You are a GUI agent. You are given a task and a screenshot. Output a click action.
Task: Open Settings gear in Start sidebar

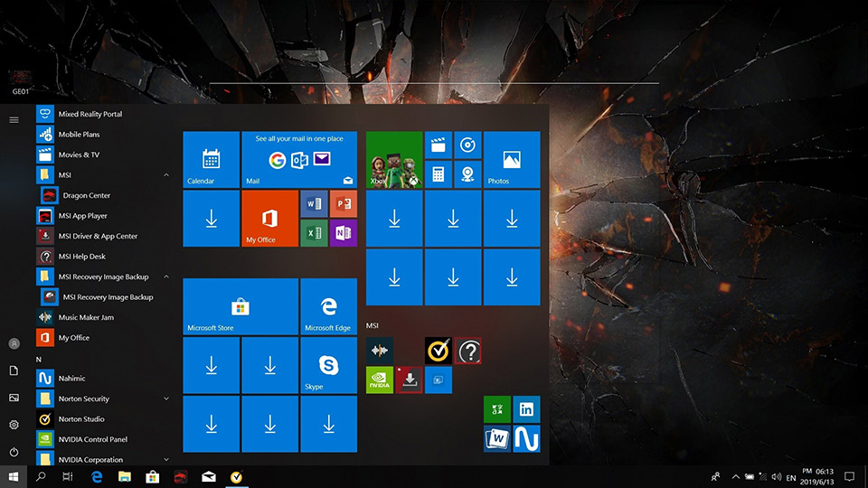[14, 425]
